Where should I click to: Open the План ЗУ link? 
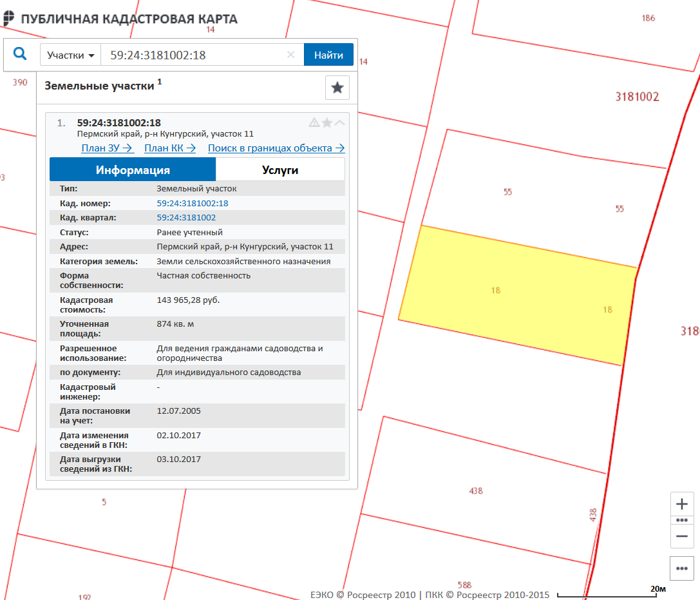[x=107, y=148]
